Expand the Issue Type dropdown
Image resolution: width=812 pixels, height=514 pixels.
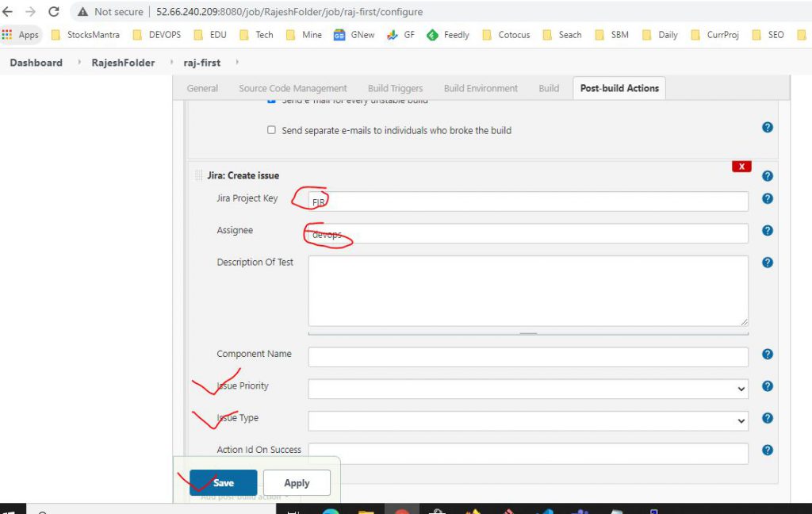(528, 421)
